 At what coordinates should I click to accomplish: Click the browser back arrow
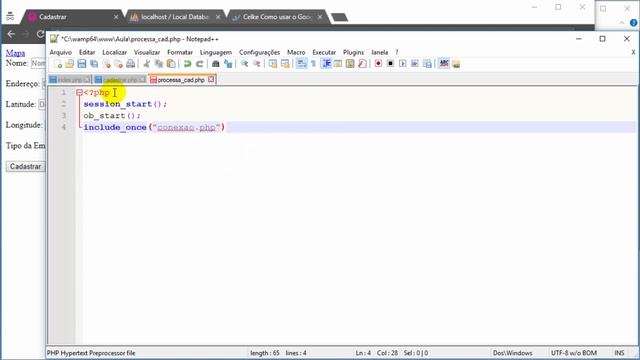(x=11, y=34)
